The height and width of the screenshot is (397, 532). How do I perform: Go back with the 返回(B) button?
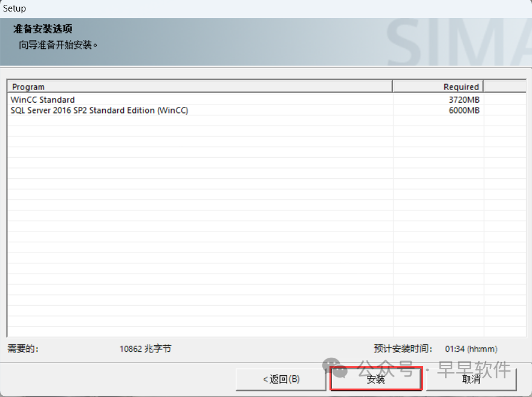(x=281, y=379)
